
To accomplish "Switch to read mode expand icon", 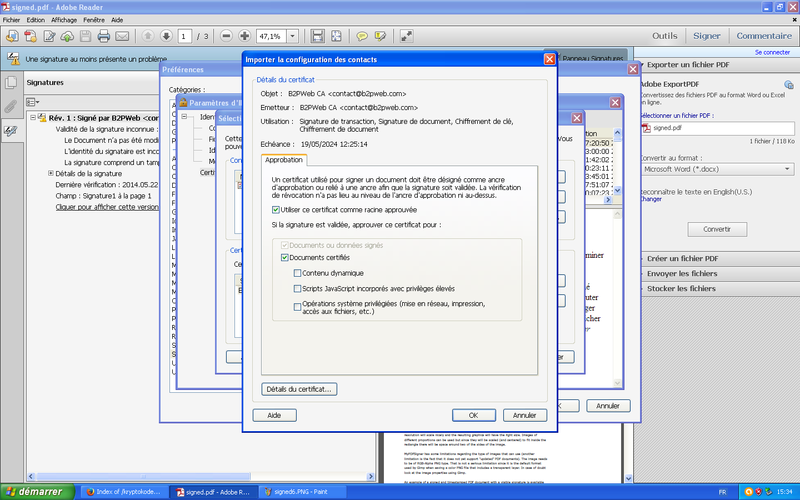I will [x=406, y=36].
